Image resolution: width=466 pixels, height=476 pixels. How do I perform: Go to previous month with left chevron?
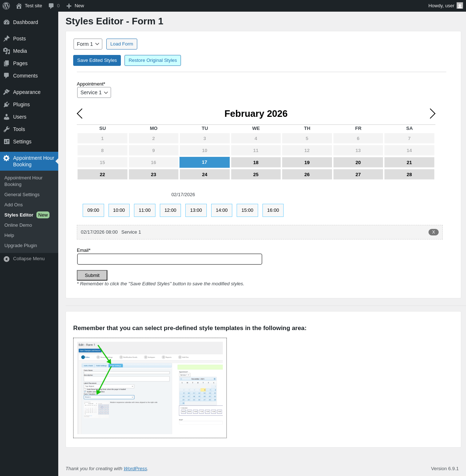pyautogui.click(x=80, y=114)
